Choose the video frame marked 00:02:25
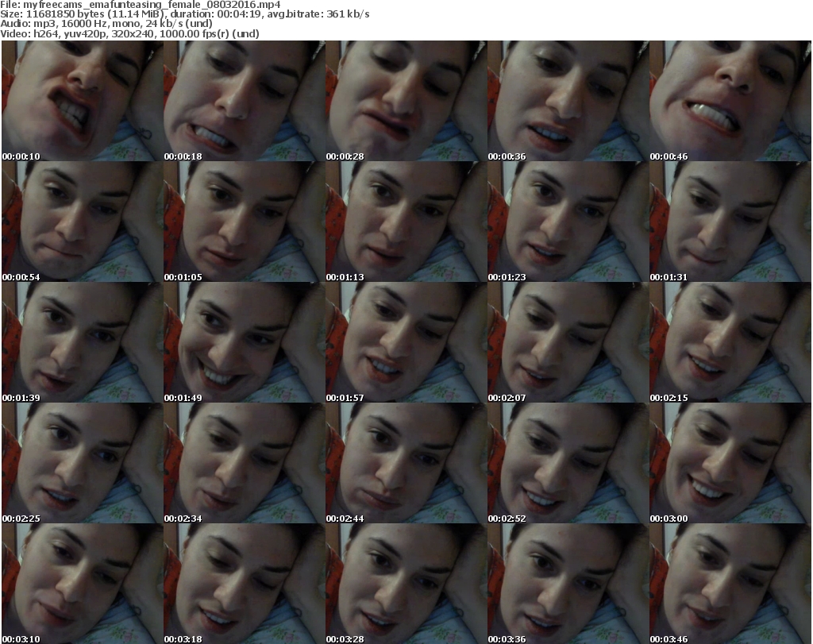This screenshot has height=644, width=813. coord(83,463)
